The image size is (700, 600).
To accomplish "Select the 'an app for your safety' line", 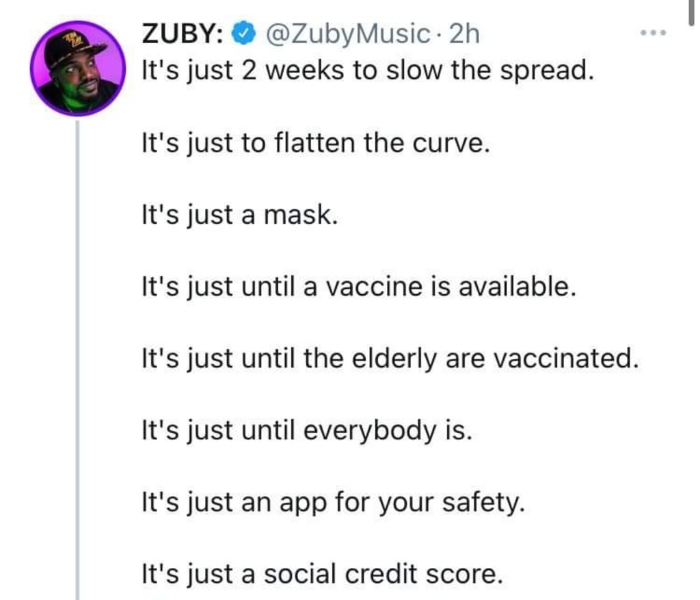I will point(333,503).
